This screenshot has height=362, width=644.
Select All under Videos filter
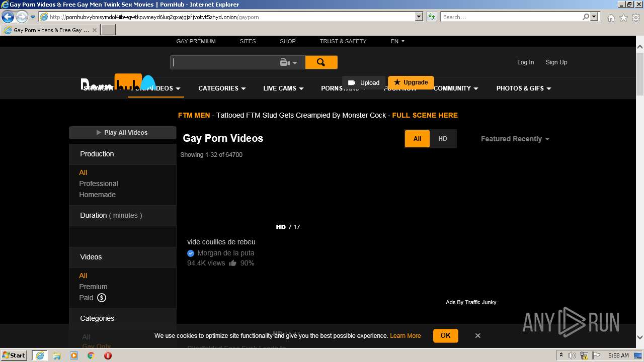(83, 276)
